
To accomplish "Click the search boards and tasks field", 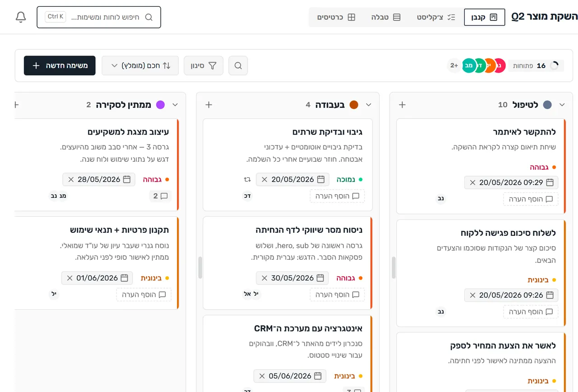I will point(99,17).
